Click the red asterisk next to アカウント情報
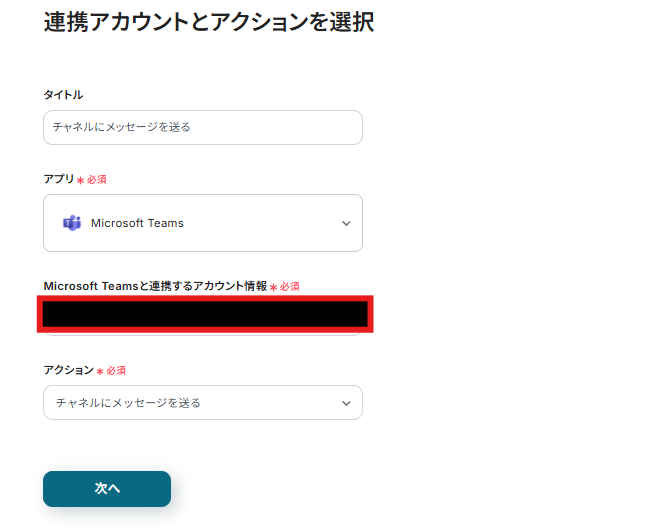The height and width of the screenshot is (532, 655). point(273,288)
